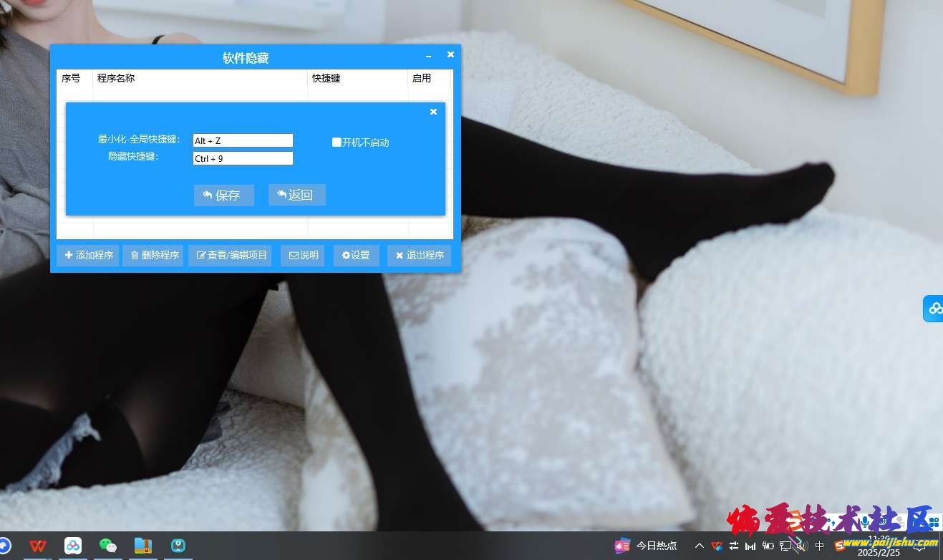
Task: Open the archive manager taskbar icon
Action: 143,546
